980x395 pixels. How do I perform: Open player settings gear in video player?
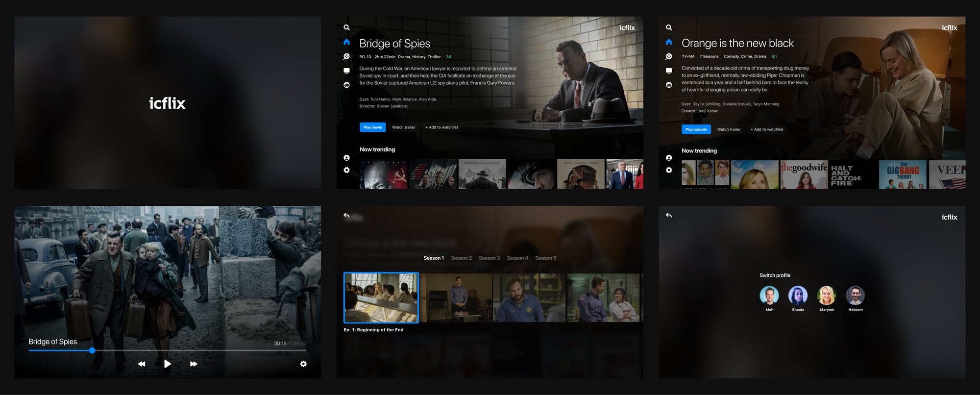coord(303,364)
